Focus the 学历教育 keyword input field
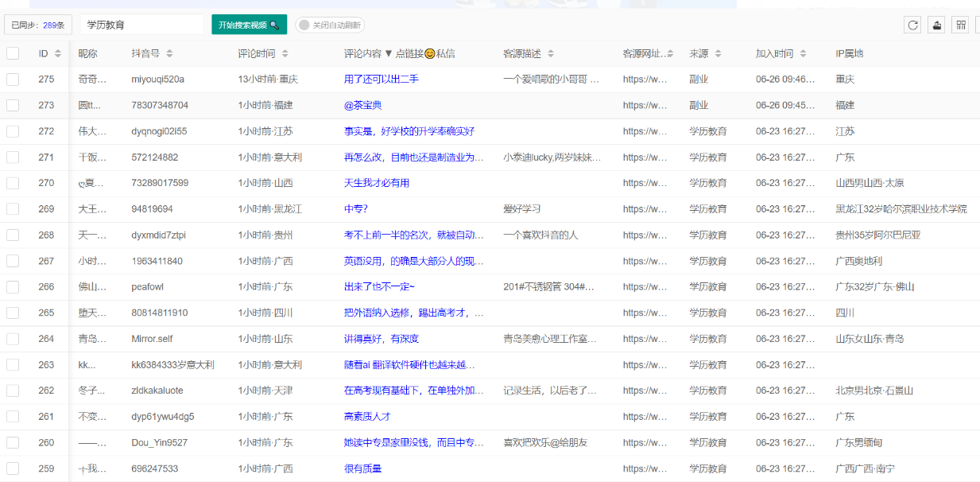Screen dimensions: 980x482 coord(142,25)
